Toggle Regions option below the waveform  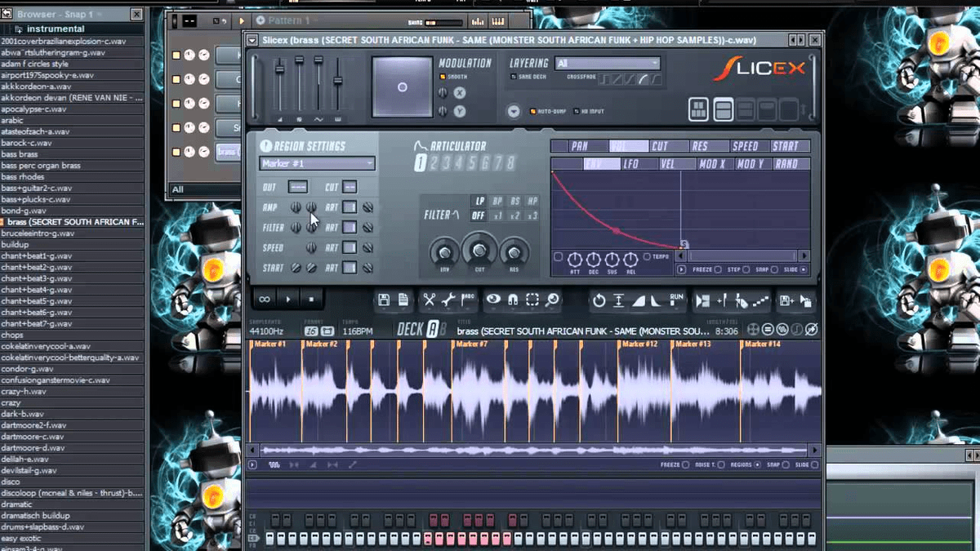(757, 464)
